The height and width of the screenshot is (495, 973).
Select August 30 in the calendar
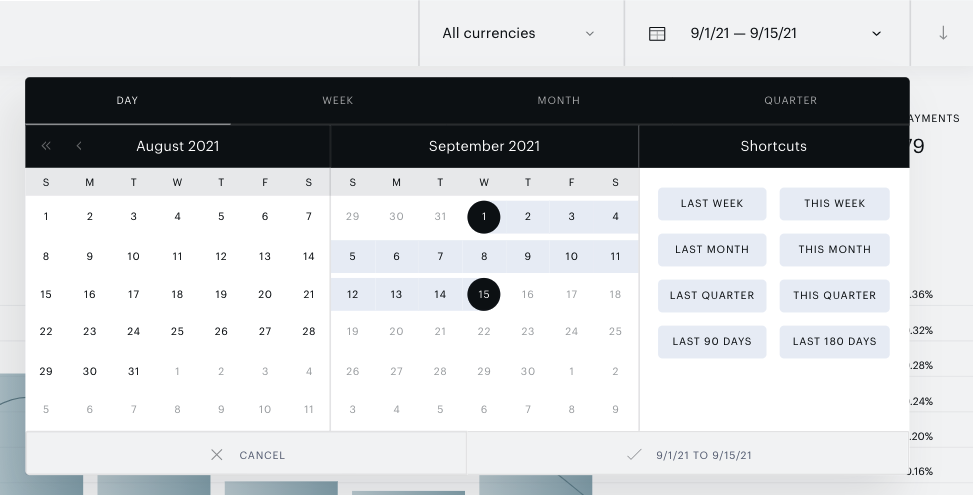[89, 372]
